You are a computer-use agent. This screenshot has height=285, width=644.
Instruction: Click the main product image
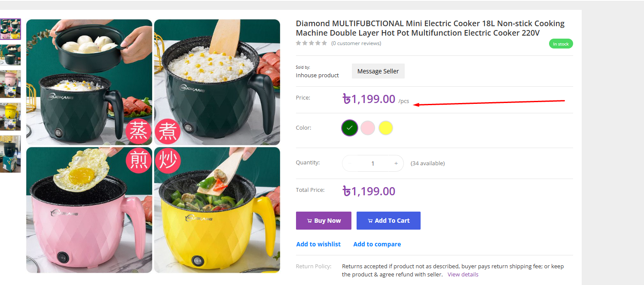[x=153, y=146]
